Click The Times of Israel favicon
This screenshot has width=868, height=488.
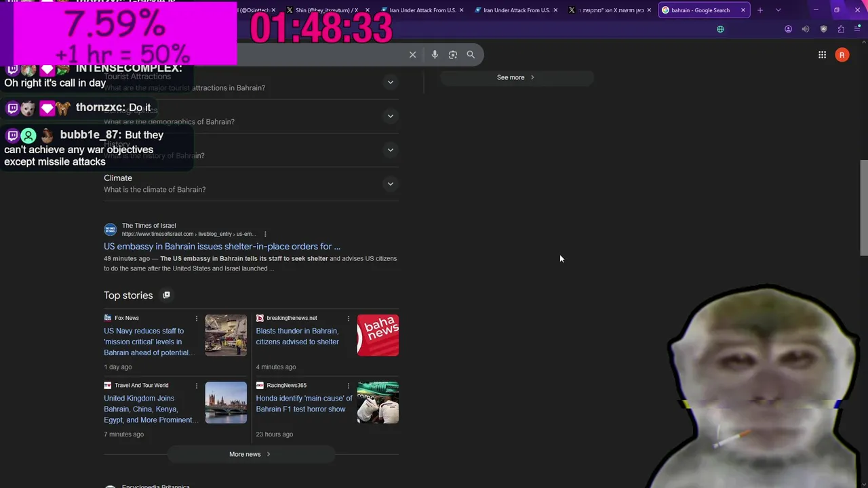[x=110, y=230]
